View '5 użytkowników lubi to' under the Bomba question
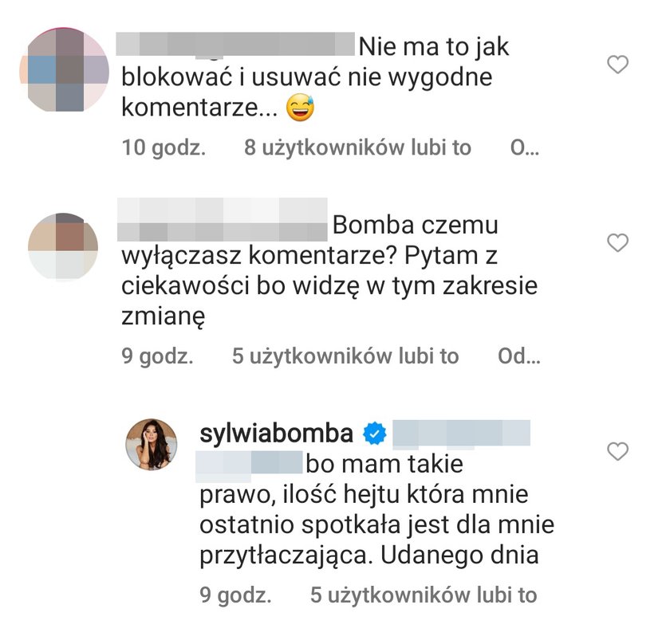This screenshot has height=644, width=670. [345, 355]
